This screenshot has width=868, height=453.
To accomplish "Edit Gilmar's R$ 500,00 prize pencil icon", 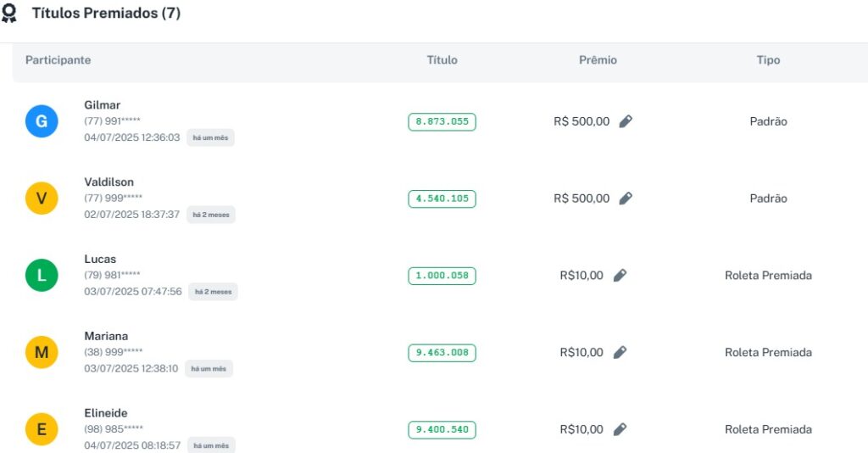I will (x=626, y=121).
